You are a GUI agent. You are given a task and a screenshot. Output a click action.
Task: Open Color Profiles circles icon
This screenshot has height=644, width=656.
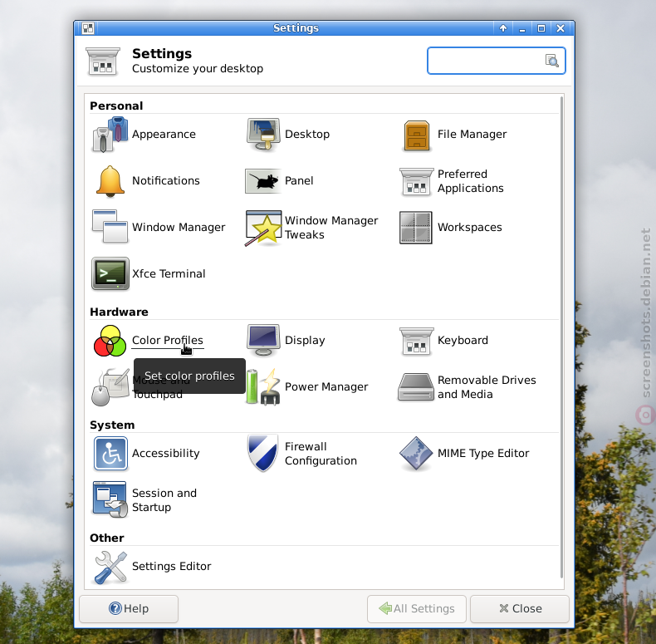coord(110,341)
